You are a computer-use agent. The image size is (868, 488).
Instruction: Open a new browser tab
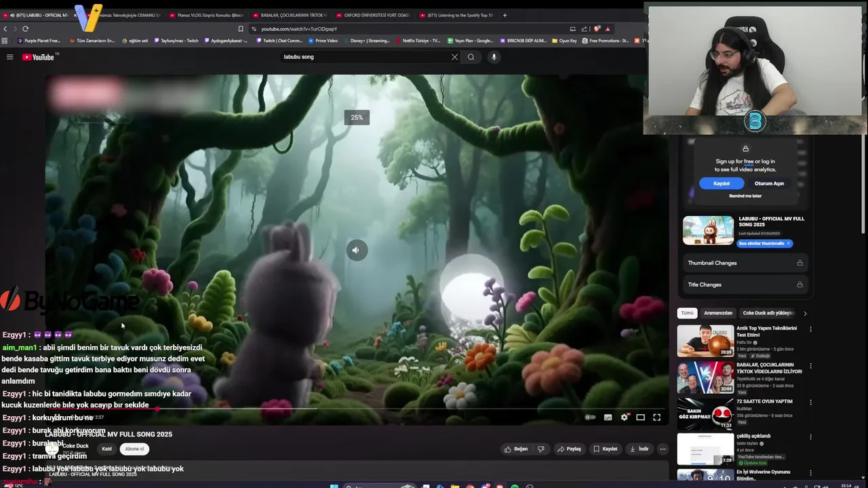[505, 15]
